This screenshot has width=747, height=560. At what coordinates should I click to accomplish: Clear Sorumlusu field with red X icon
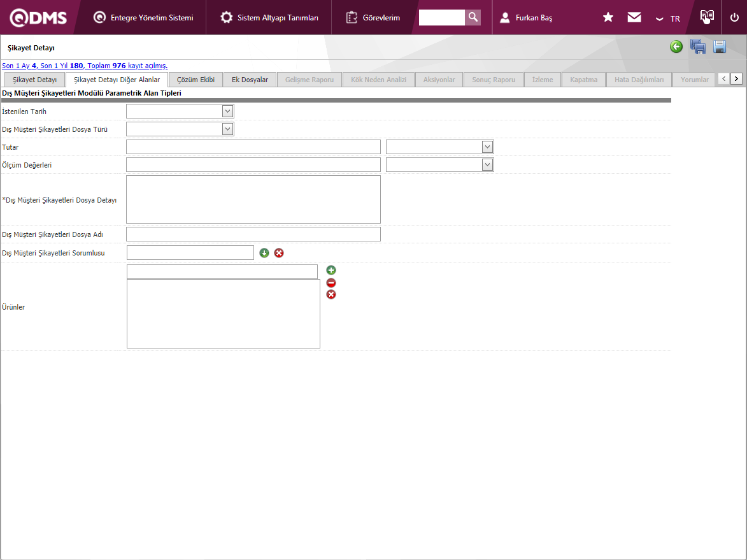pos(279,253)
